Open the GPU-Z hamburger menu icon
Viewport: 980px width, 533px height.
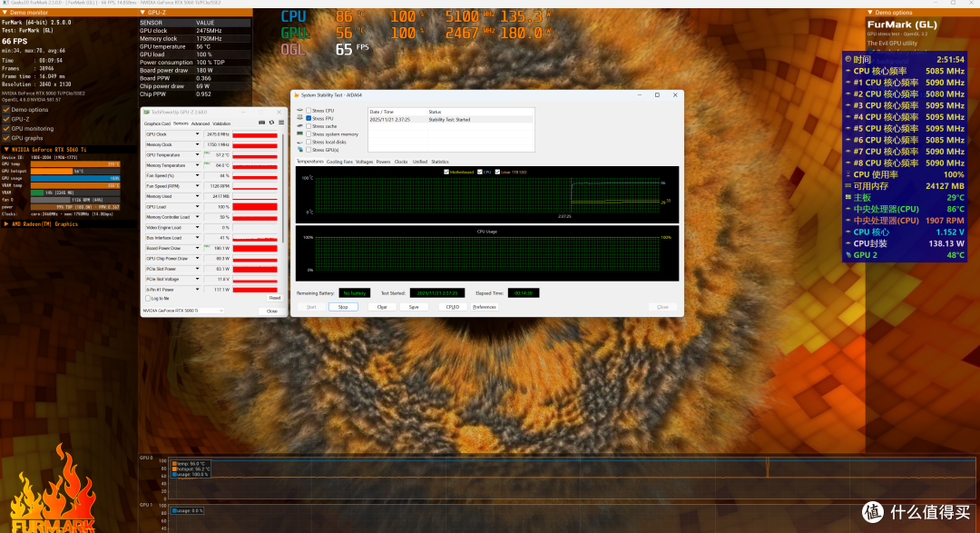point(281,123)
